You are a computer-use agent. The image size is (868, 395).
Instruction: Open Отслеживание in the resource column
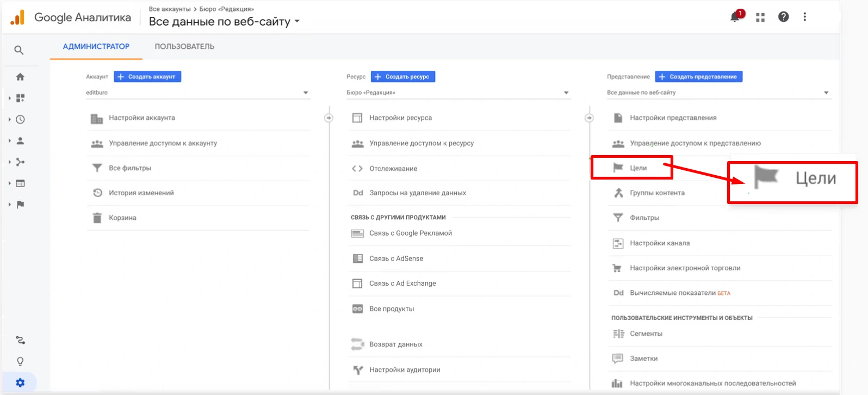tap(393, 169)
